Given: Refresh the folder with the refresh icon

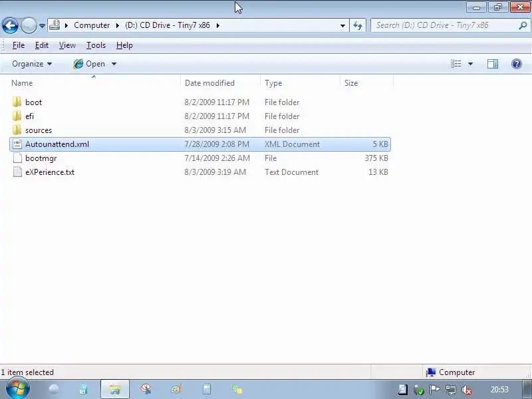Looking at the screenshot, I should [x=358, y=25].
